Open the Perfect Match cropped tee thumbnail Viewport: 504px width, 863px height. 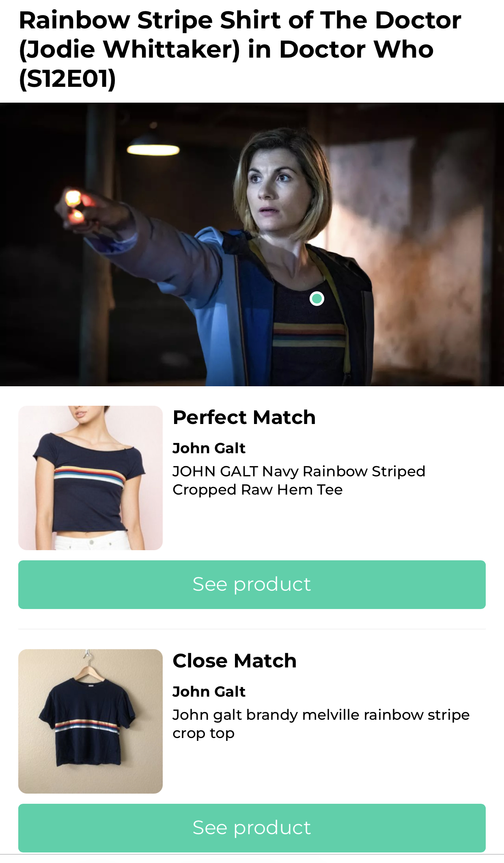(90, 478)
